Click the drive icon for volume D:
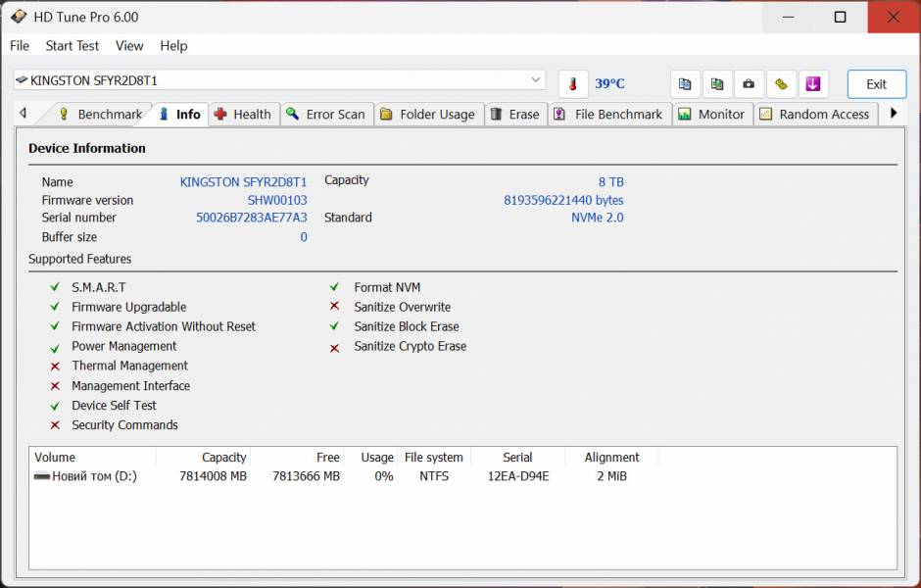The width and height of the screenshot is (921, 588). pyautogui.click(x=42, y=476)
